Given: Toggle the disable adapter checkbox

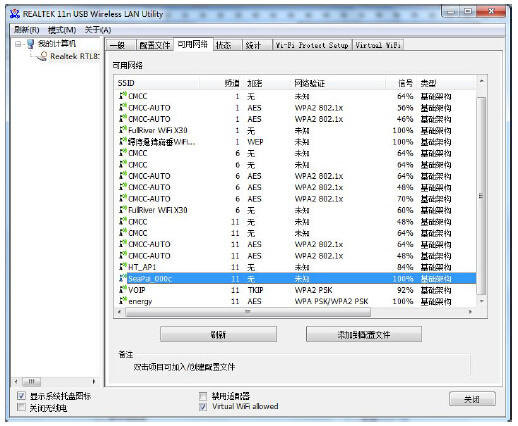Looking at the screenshot, I should tap(203, 396).
